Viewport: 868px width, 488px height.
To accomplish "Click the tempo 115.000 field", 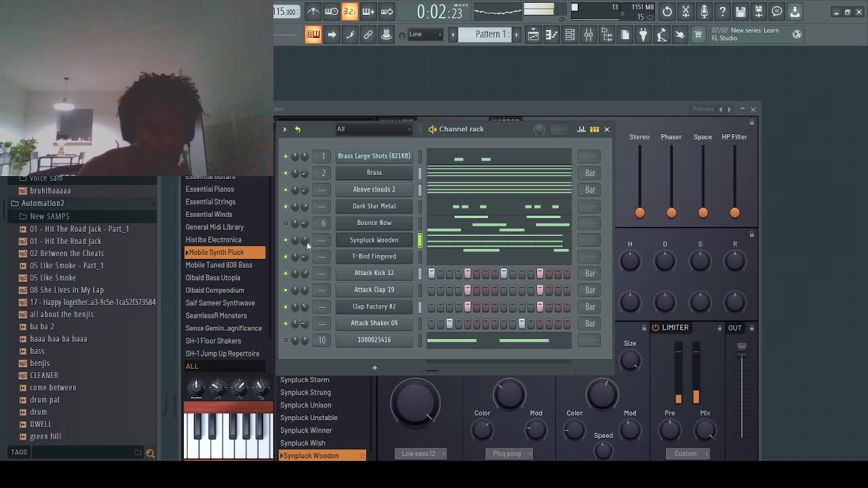I will [285, 11].
